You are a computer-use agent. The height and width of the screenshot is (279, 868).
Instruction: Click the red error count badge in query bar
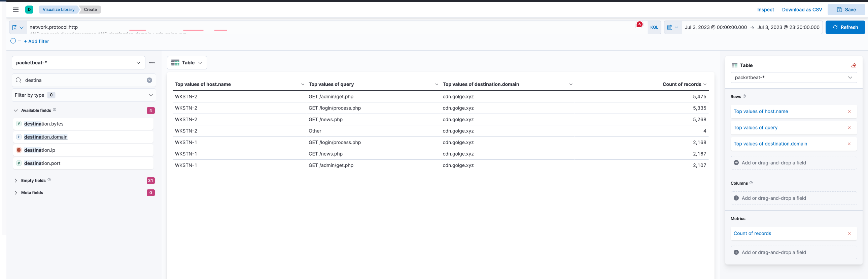pyautogui.click(x=639, y=24)
